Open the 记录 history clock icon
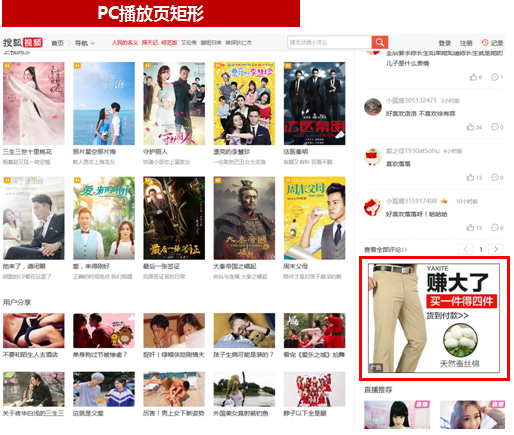 click(x=485, y=42)
